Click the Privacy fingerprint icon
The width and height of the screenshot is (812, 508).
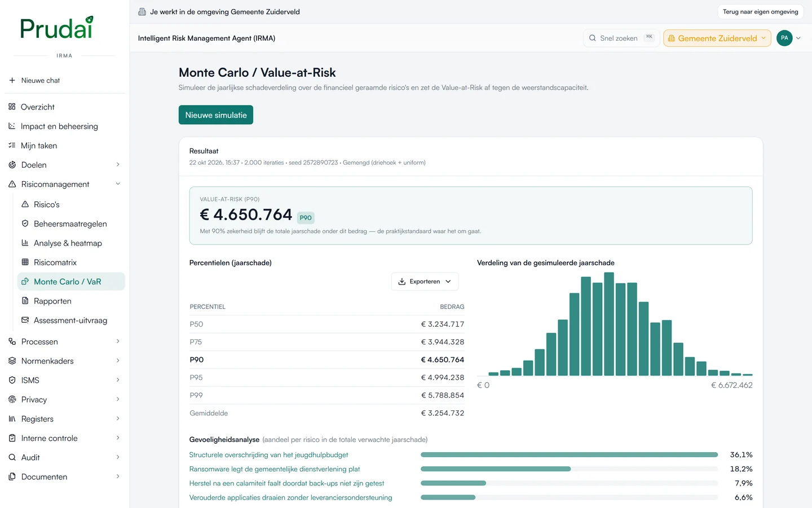tap(12, 399)
